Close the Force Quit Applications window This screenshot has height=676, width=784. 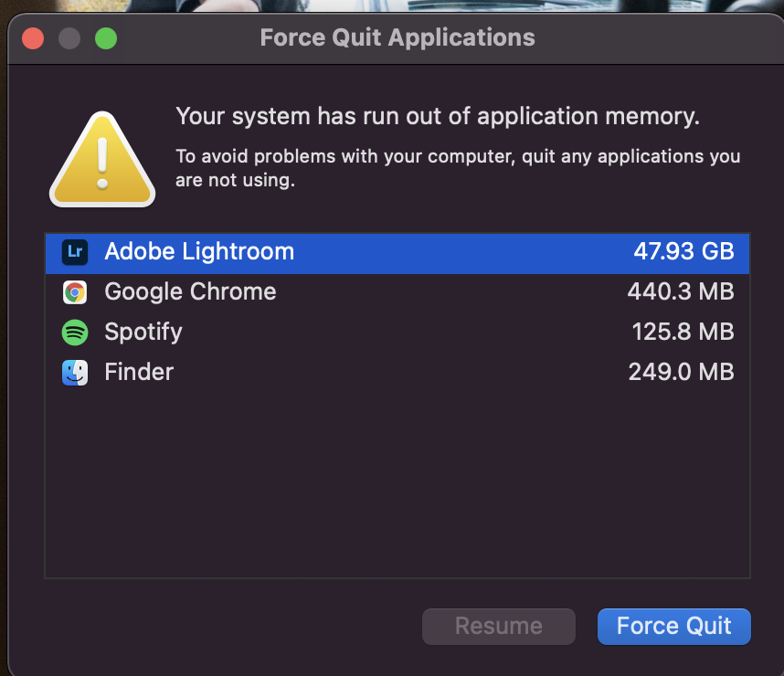tap(33, 38)
